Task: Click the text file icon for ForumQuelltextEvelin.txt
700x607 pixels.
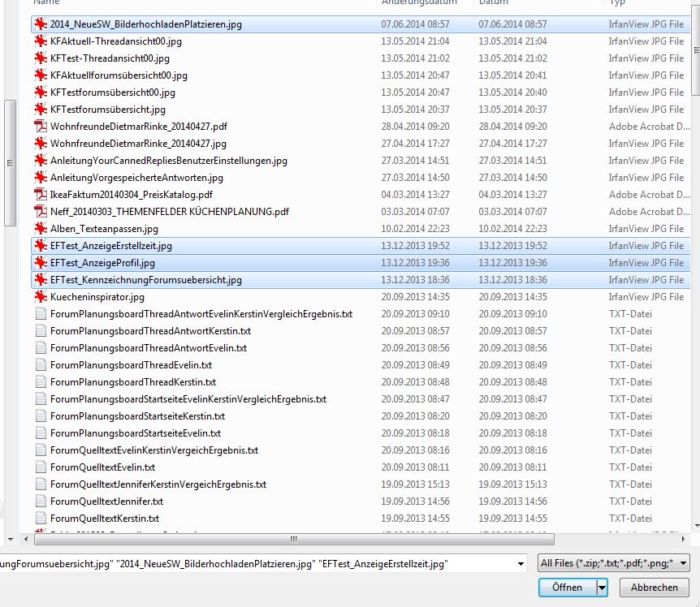Action: point(41,467)
